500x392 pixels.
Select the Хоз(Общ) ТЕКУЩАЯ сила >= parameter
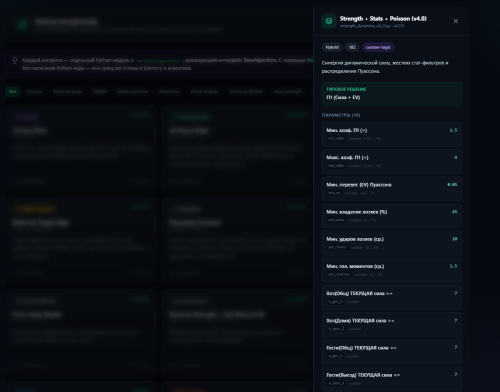point(392,297)
